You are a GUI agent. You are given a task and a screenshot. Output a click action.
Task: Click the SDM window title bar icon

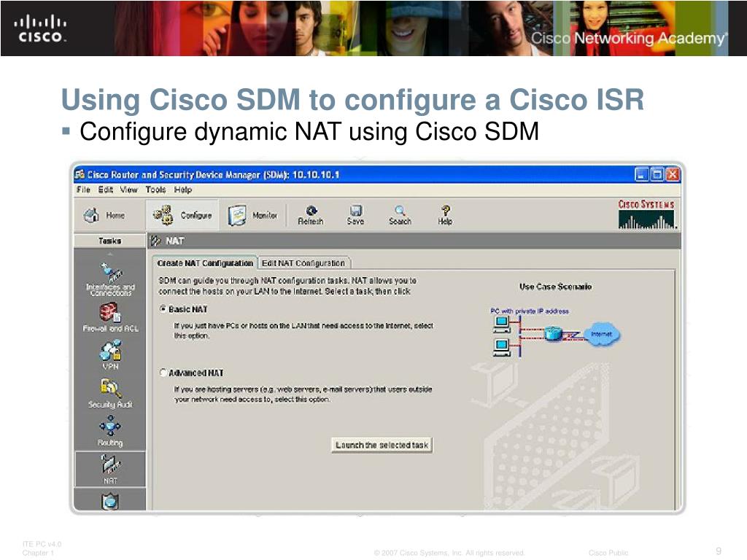tap(80, 174)
